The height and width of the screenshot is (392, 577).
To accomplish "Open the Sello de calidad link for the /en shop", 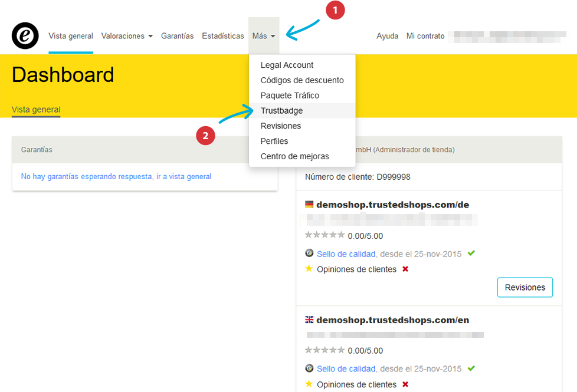I will pyautogui.click(x=346, y=369).
